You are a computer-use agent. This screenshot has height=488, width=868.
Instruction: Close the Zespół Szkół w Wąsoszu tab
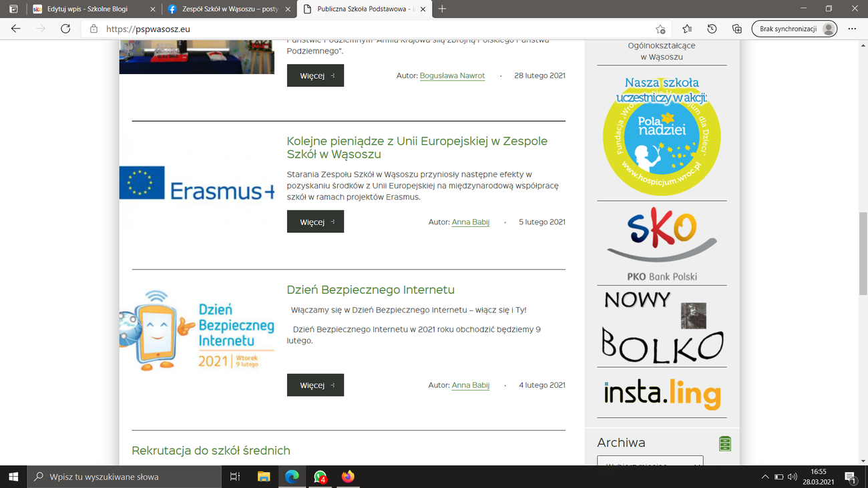pos(288,9)
